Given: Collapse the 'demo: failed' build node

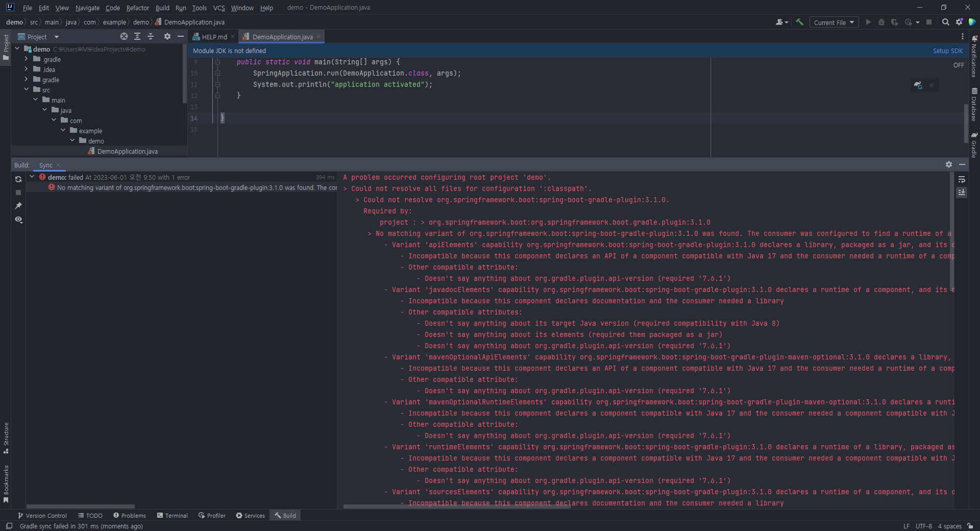Looking at the screenshot, I should [32, 177].
